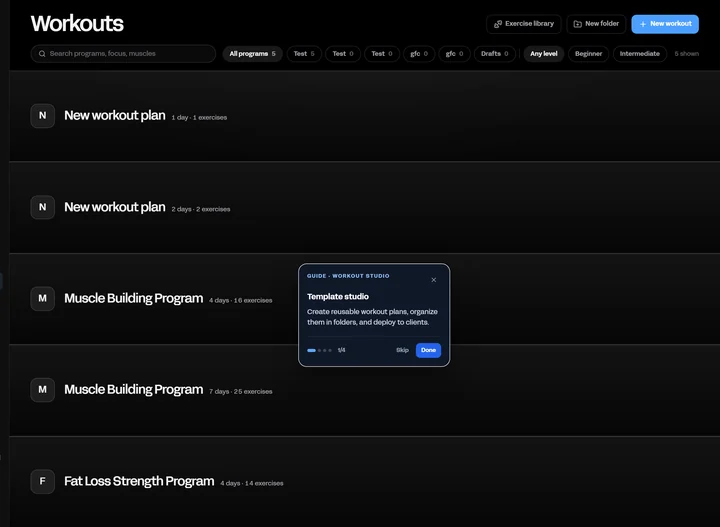Open Muscle Building Program with 7 days

pos(134,389)
